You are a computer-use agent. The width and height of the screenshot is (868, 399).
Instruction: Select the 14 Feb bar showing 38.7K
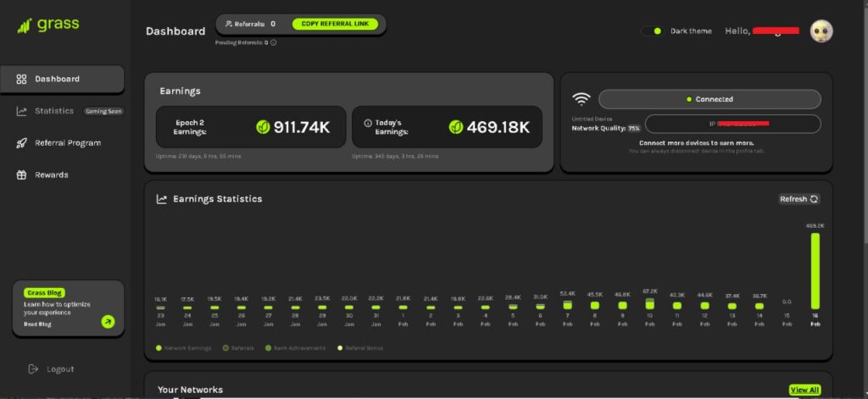tap(759, 306)
